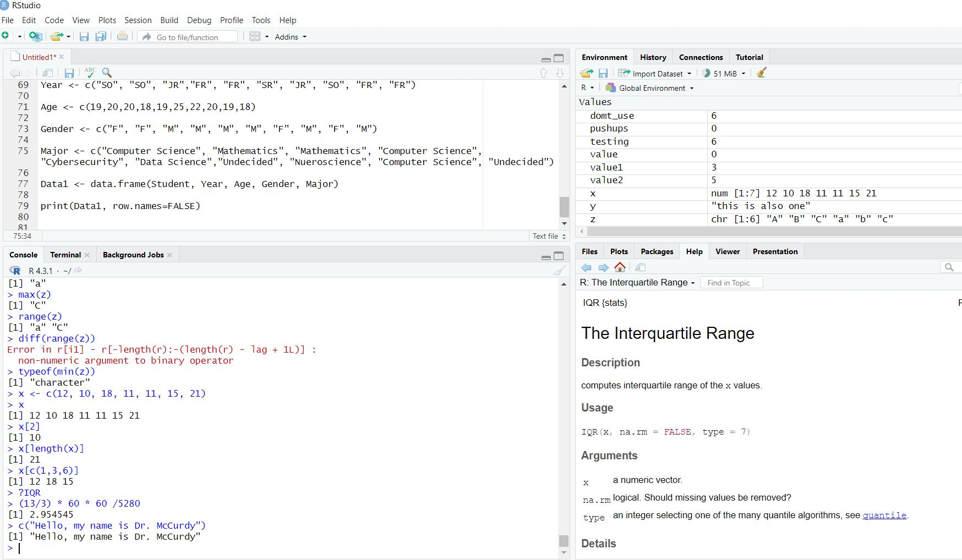Select the domt_use variable row
This screenshot has width=962, height=560.
(769, 116)
